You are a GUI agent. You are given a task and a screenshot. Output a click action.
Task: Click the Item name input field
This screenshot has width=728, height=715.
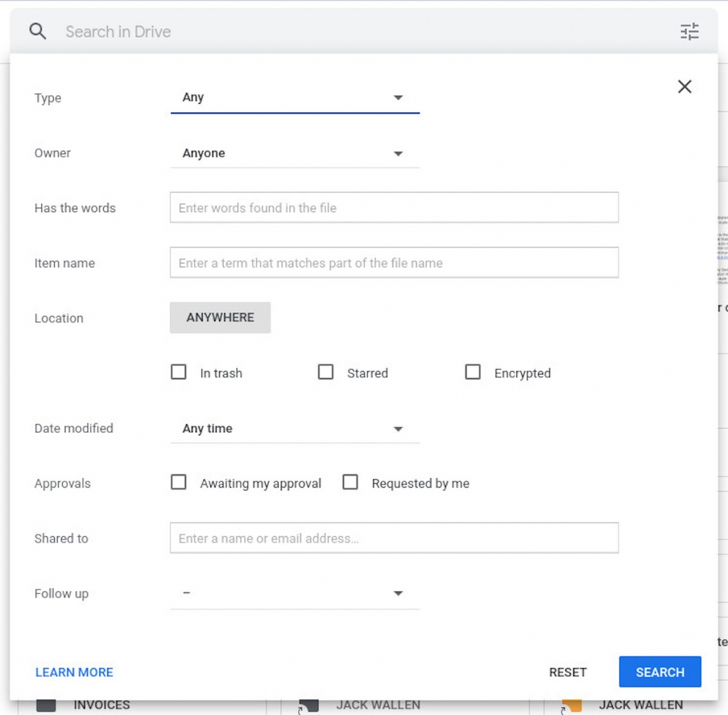(393, 263)
